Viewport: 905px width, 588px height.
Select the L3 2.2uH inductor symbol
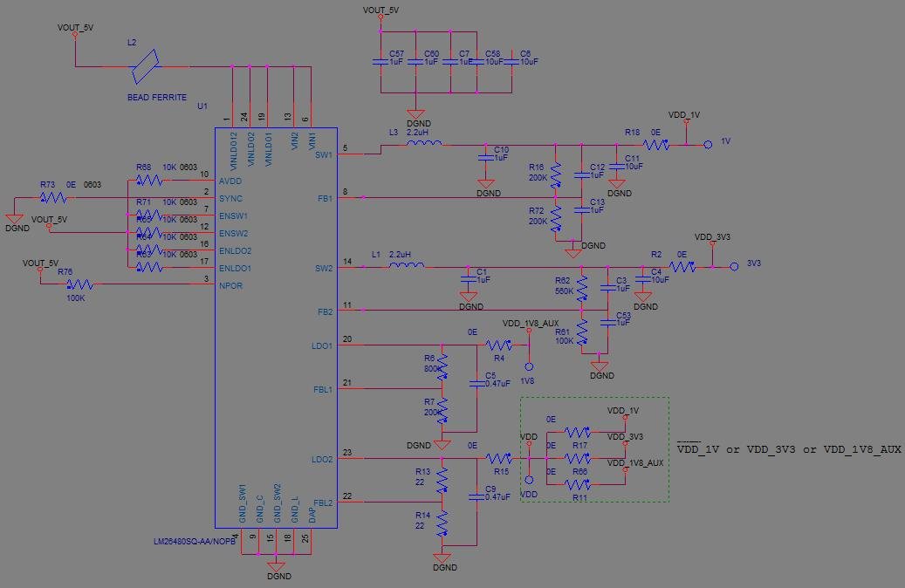[x=424, y=143]
